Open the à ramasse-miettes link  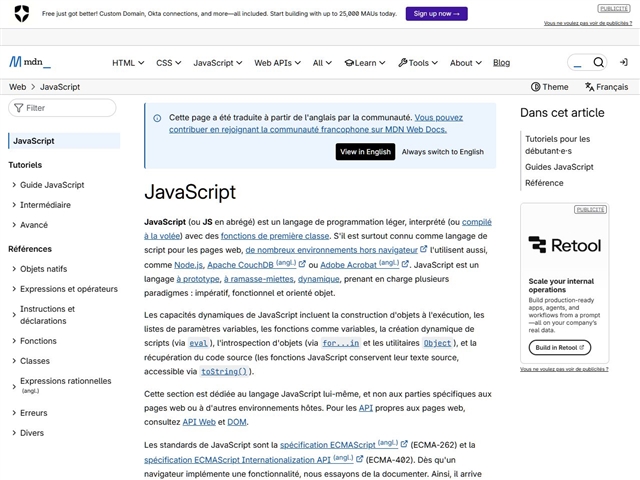(259, 279)
